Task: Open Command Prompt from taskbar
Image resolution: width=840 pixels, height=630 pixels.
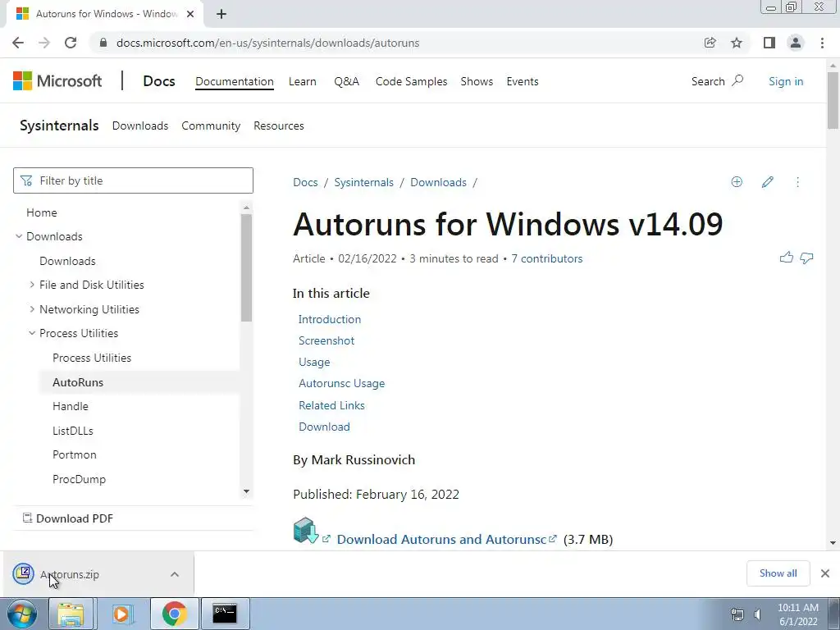Action: pos(225,614)
